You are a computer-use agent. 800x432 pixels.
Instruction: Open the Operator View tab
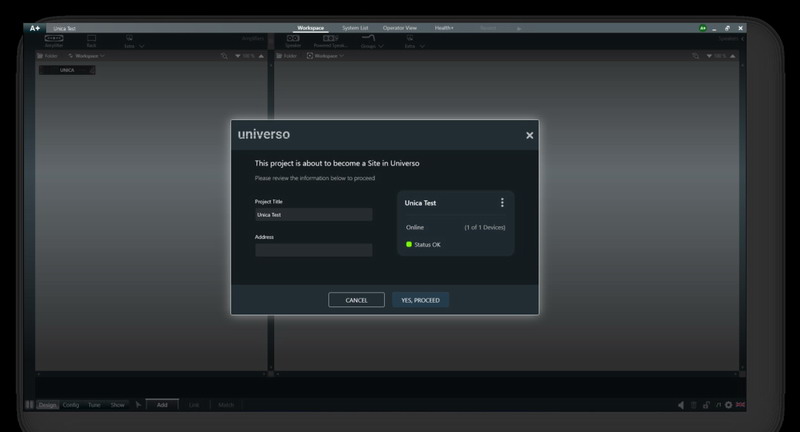pyautogui.click(x=400, y=28)
